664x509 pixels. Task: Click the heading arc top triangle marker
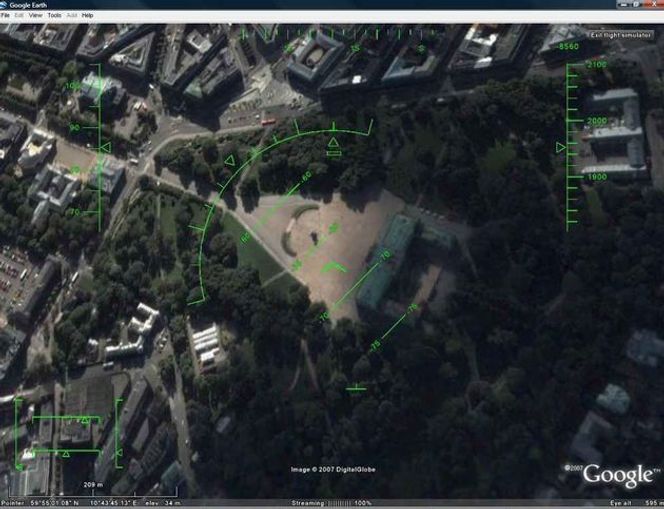334,142
